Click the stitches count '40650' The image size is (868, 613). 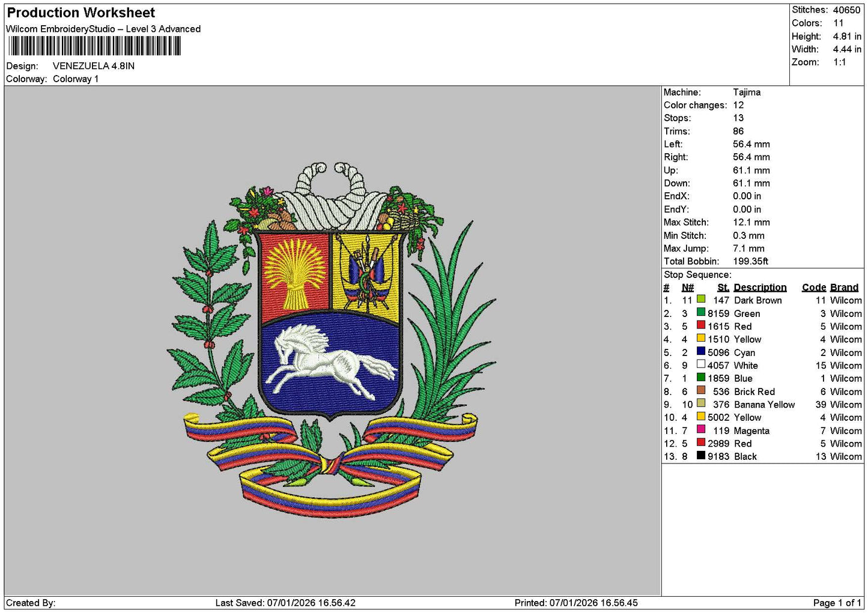847,10
